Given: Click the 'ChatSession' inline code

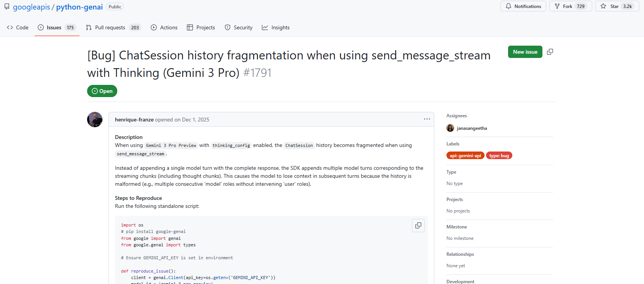Looking at the screenshot, I should [x=299, y=145].
